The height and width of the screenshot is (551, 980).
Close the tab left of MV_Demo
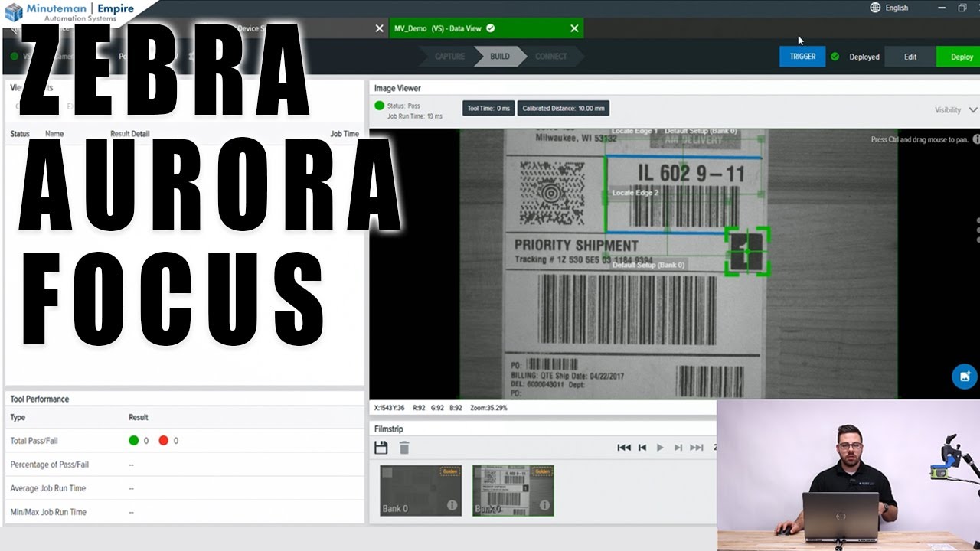coord(379,28)
